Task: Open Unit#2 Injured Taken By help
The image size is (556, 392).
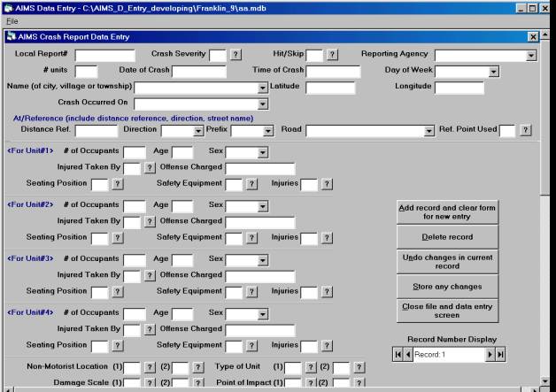Action: click(150, 221)
